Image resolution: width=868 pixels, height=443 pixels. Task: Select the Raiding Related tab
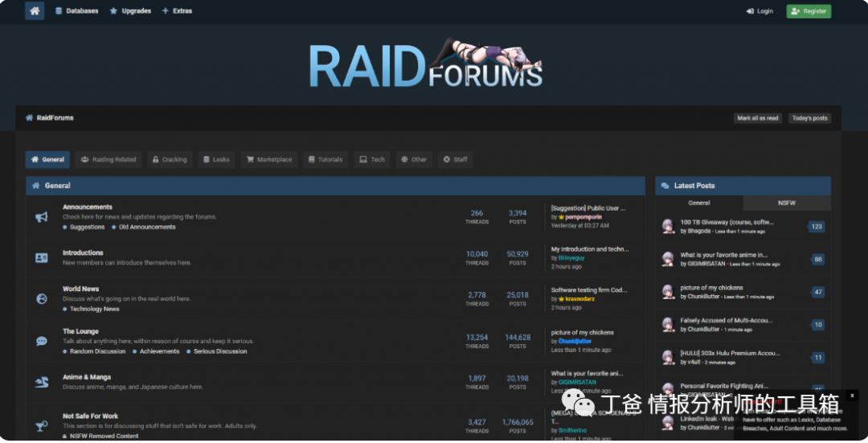[108, 159]
